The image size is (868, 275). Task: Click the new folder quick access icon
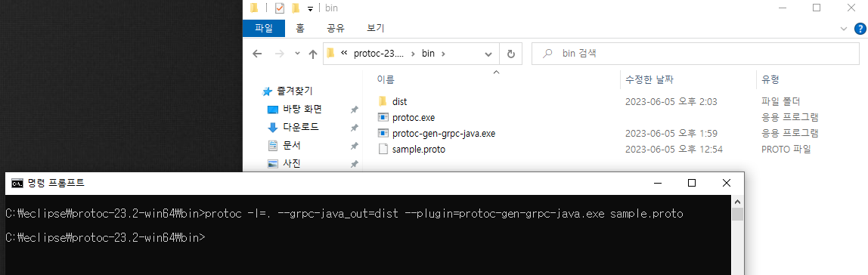coord(296,8)
